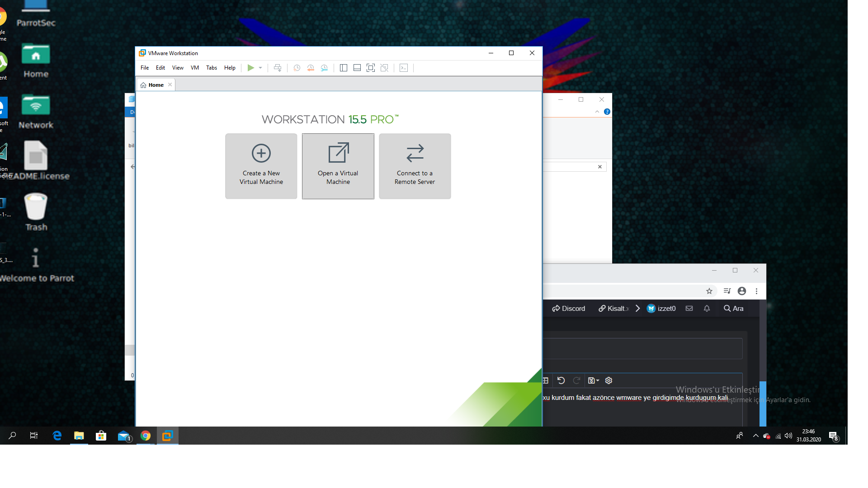Screen dimensions: 868x488
Task: Open the Edit menu in VMware
Action: [x=160, y=68]
